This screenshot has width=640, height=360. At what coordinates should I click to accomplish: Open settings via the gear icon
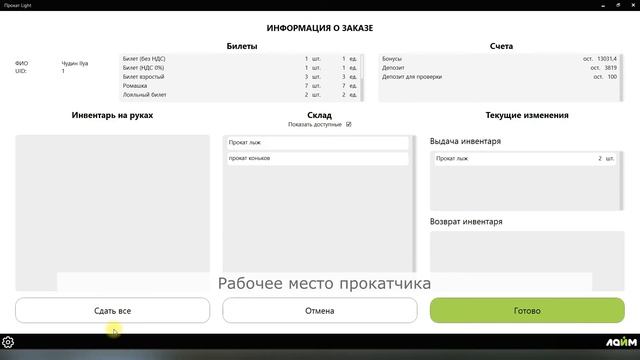8,342
